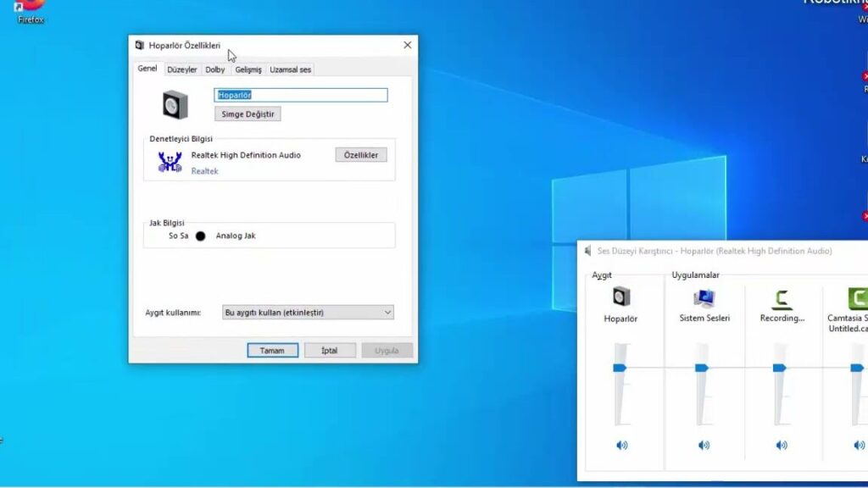The width and height of the screenshot is (868, 488).
Task: Switch to the Düzeyler tab
Action: [182, 69]
